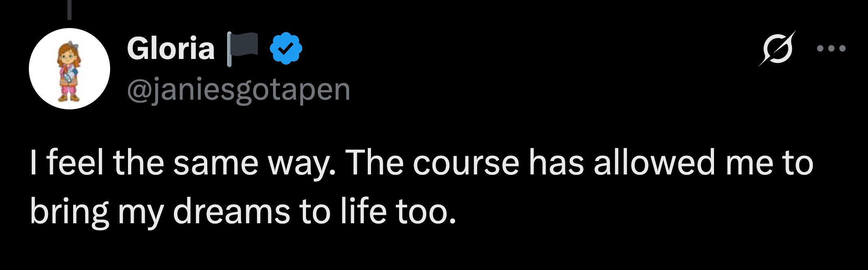Click the word "The" in the tweet

(372, 163)
